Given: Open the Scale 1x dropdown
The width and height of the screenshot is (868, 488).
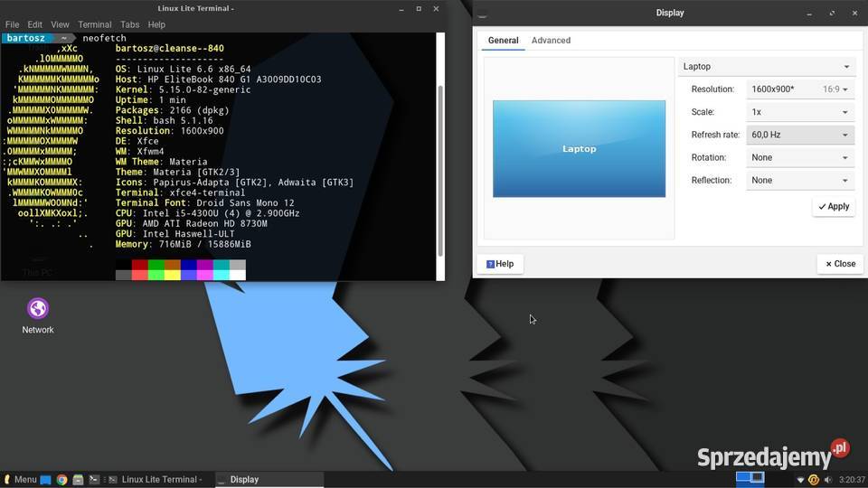Looking at the screenshot, I should (800, 112).
